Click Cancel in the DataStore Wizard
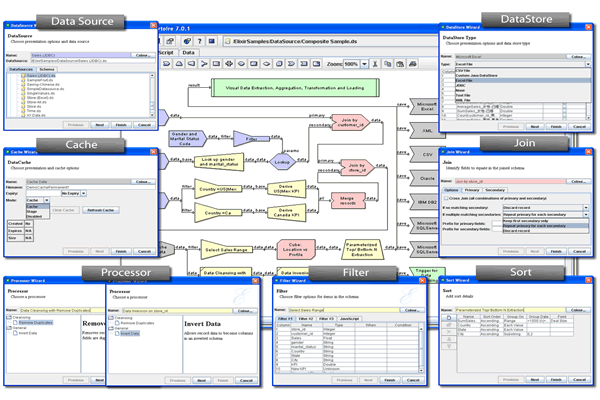 (x=579, y=127)
